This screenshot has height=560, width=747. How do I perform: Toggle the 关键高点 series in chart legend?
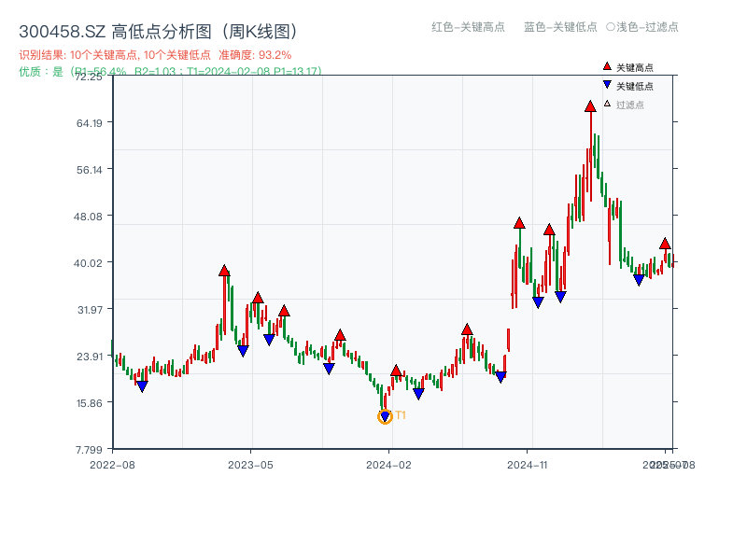pos(627,67)
